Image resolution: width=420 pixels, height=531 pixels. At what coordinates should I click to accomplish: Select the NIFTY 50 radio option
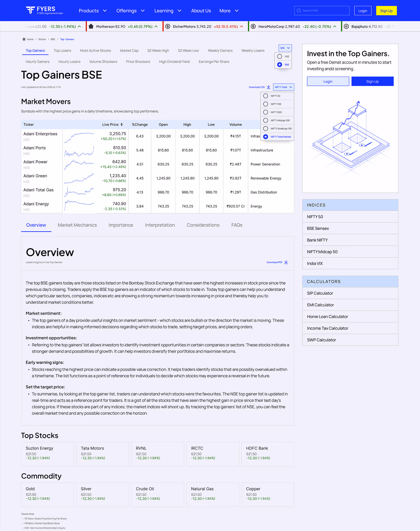[266, 96]
